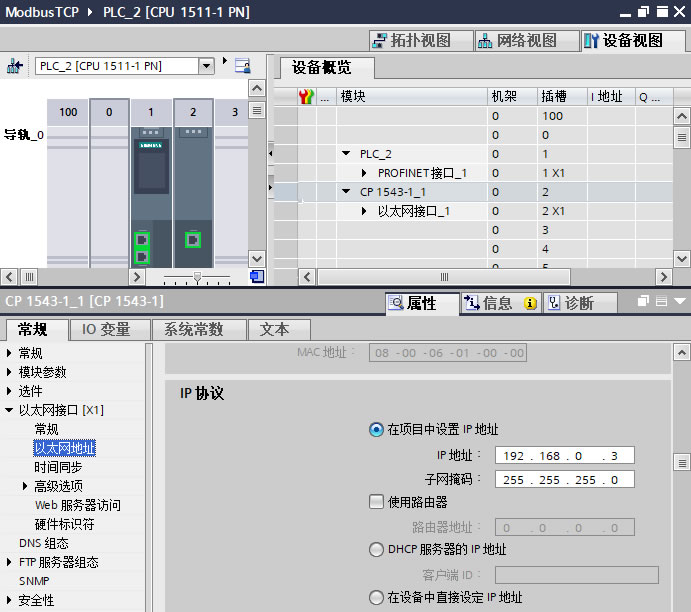This screenshot has width=691, height=612.
Task: Expand 常规 top-level tree node
Action: tap(9, 353)
